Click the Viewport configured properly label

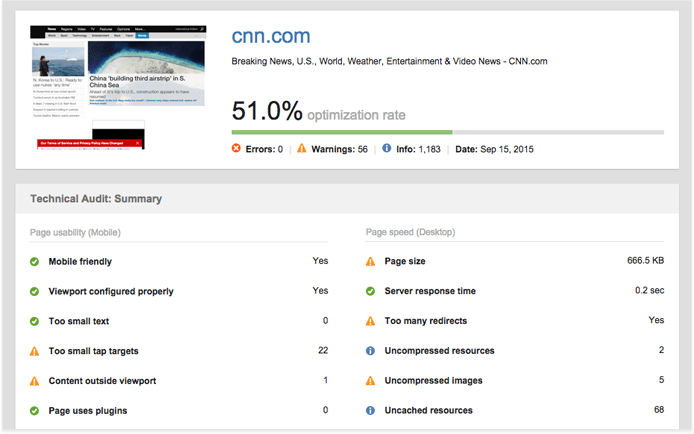[111, 291]
